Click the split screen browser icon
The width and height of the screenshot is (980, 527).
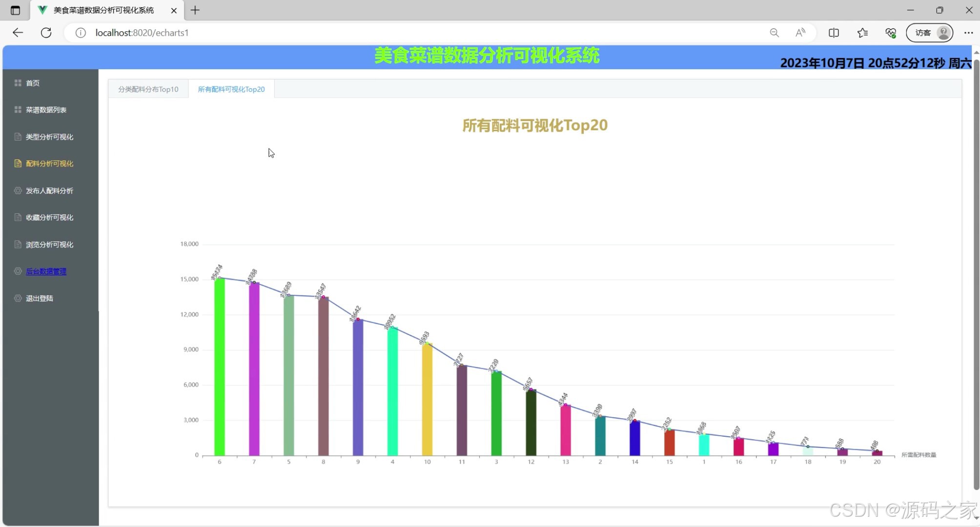[834, 33]
